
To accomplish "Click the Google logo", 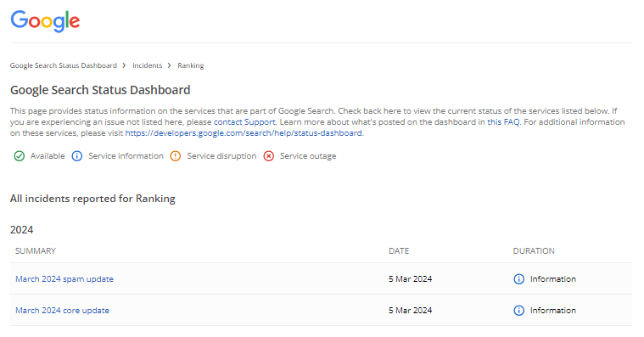I will pos(45,21).
